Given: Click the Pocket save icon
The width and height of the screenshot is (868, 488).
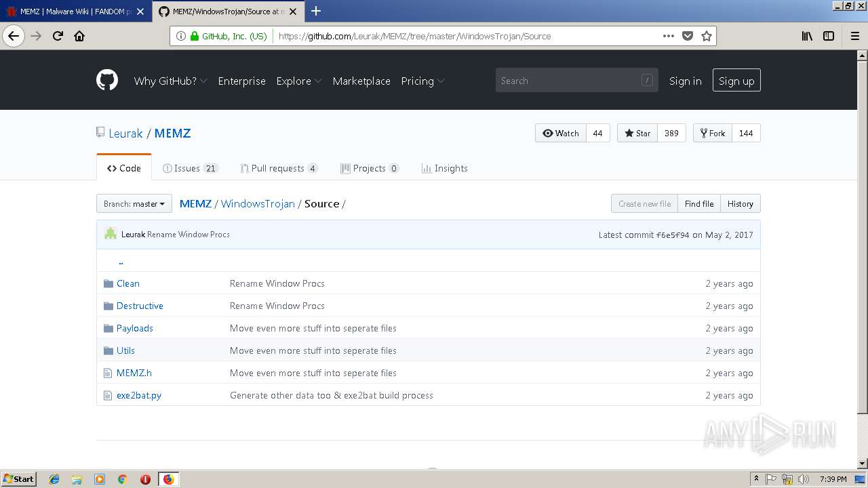Looking at the screenshot, I should coord(688,37).
